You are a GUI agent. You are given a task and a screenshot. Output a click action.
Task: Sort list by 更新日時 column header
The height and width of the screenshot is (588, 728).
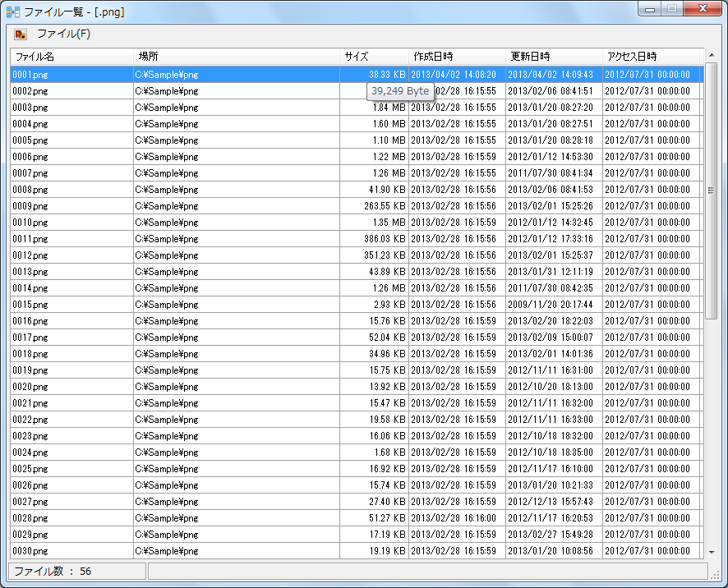pyautogui.click(x=530, y=57)
